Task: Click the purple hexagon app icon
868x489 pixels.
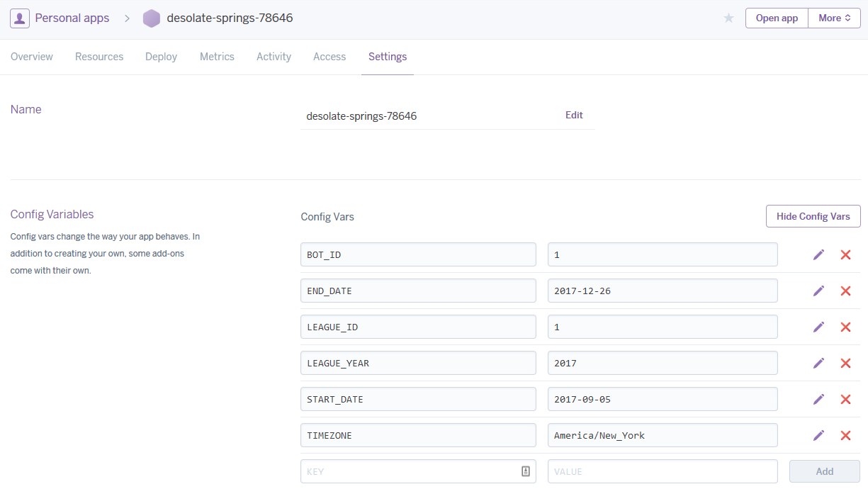Action: pos(152,18)
